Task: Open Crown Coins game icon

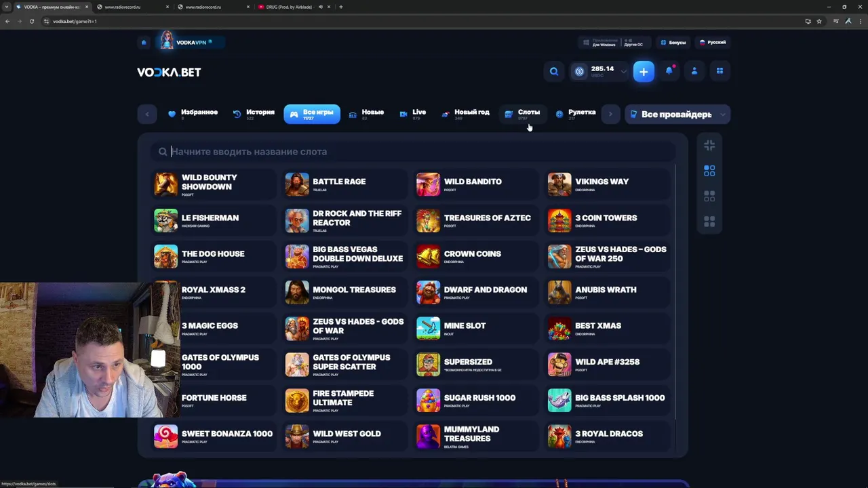Action: [x=428, y=256]
